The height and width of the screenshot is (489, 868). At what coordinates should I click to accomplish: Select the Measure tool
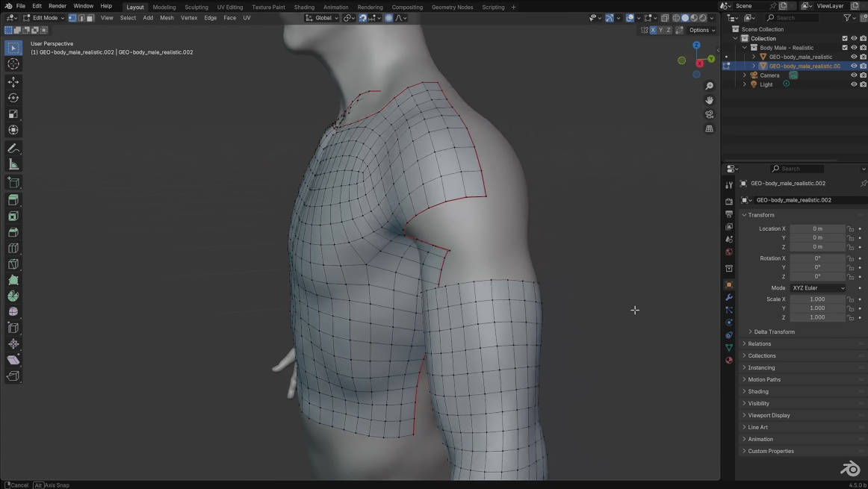13,163
